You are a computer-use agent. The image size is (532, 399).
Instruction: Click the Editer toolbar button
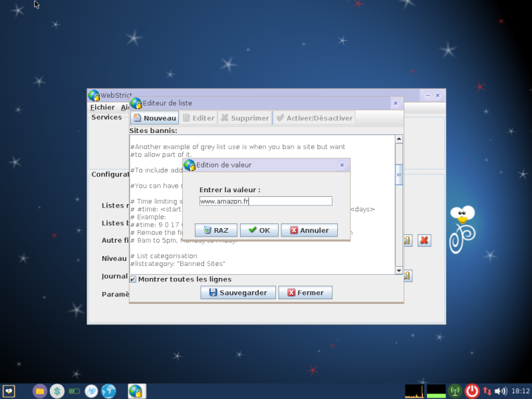tap(198, 118)
